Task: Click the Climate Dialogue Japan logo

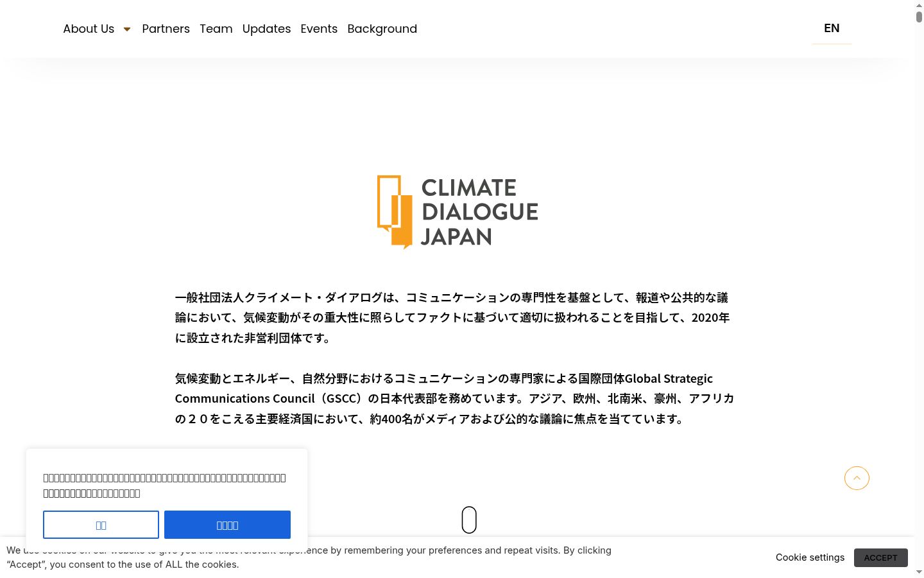Action: 458,212
